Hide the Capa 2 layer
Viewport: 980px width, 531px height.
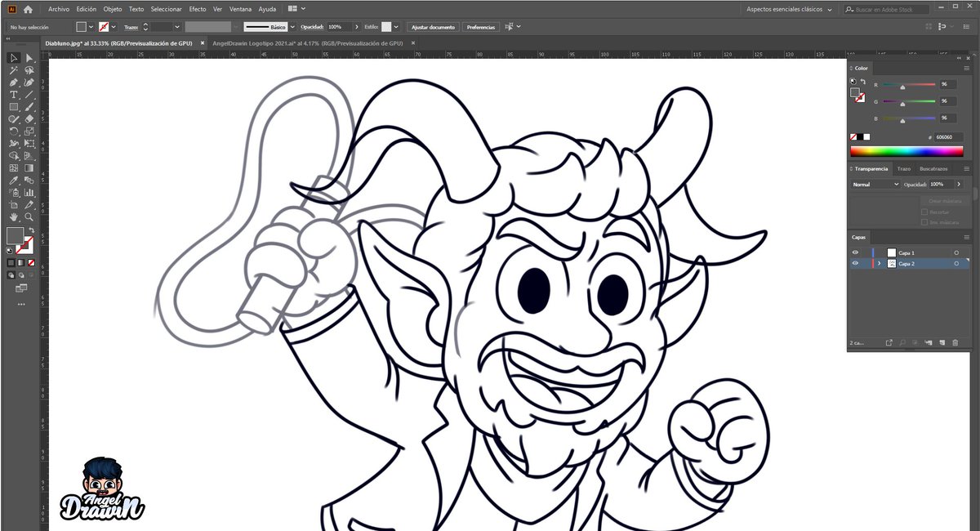pyautogui.click(x=855, y=263)
